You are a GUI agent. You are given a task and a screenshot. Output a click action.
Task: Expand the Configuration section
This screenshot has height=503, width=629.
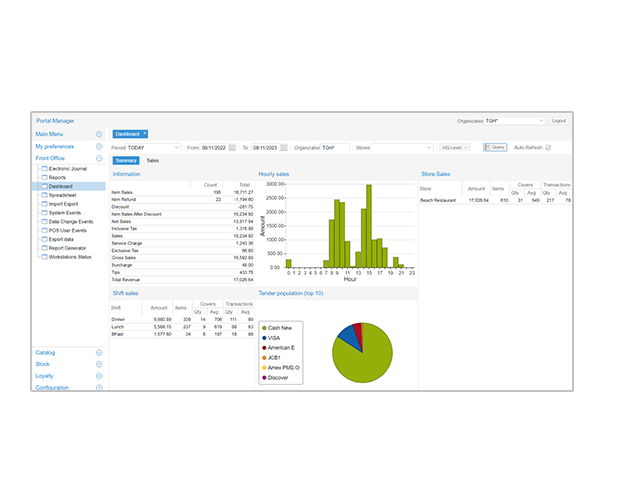coord(99,387)
